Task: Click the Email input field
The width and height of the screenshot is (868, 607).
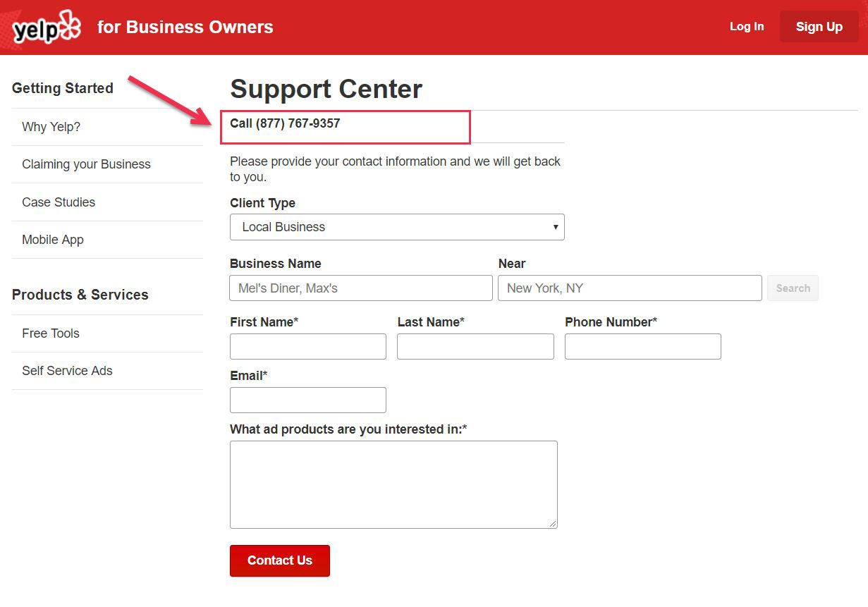Action: pos(307,400)
